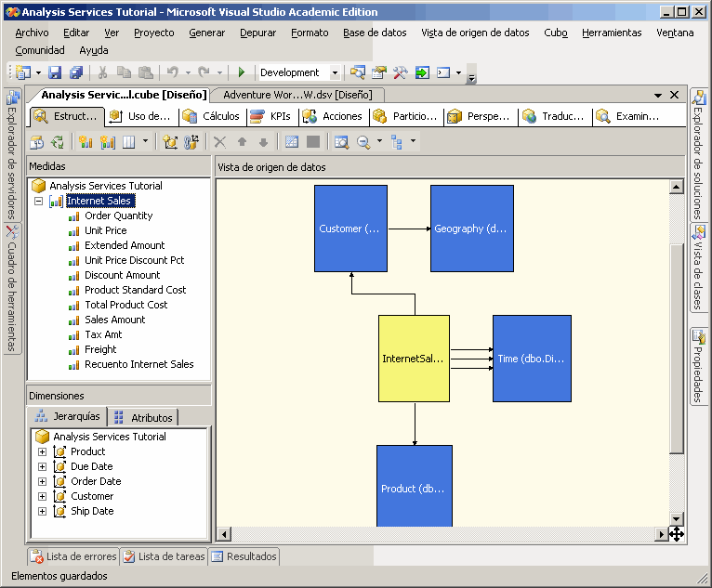
Task: Click the Properties window toolbar icon
Action: click(x=378, y=72)
